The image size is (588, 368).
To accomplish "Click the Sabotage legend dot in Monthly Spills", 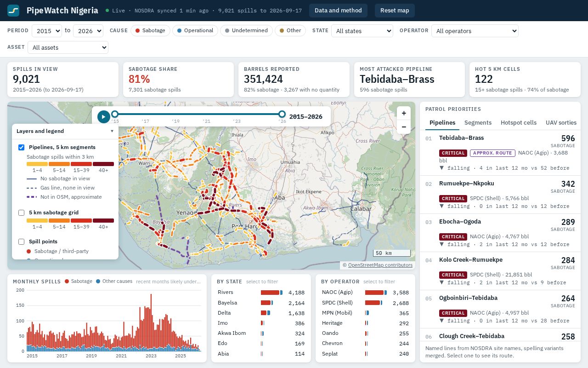I will (67, 282).
